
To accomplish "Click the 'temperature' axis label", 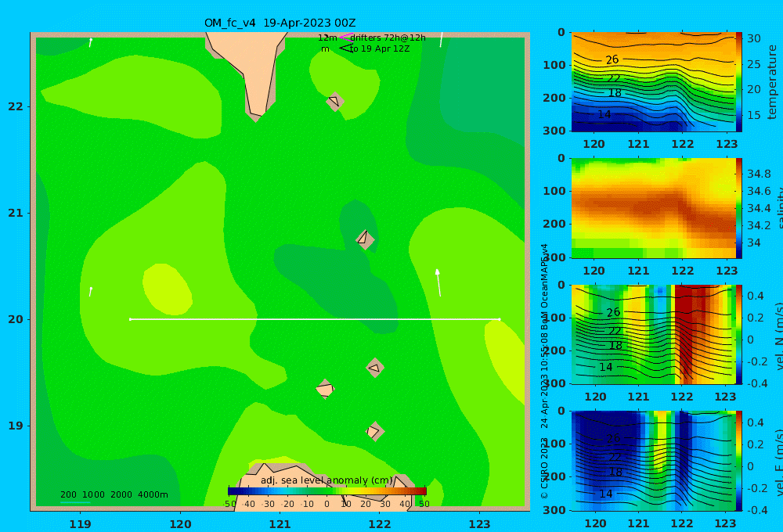I will 773,82.
